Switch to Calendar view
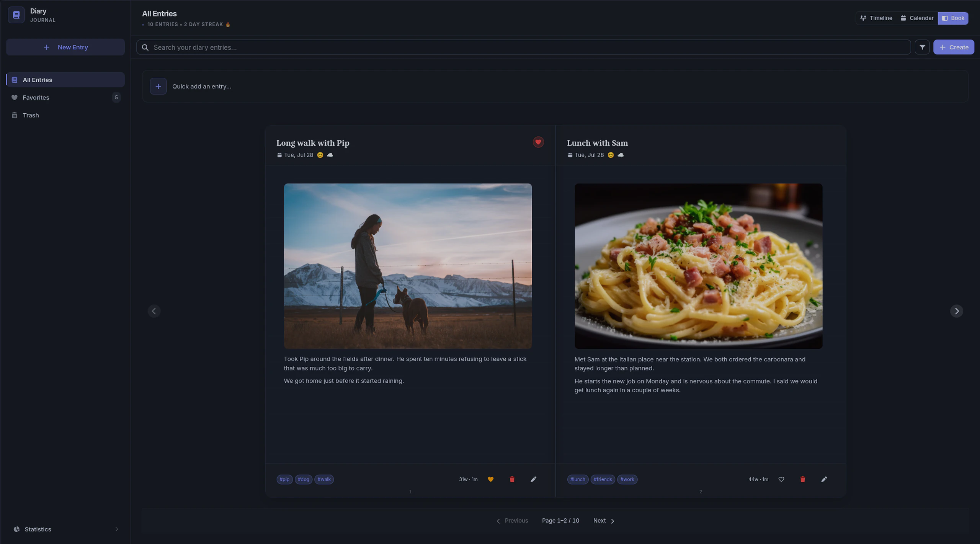This screenshot has height=544, width=980. (x=917, y=18)
